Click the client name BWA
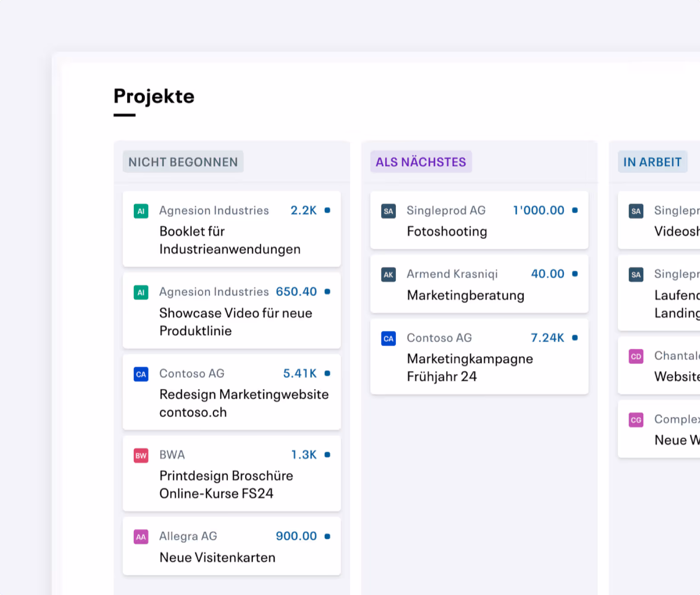Screen dimensions: 700x595 click(172, 455)
